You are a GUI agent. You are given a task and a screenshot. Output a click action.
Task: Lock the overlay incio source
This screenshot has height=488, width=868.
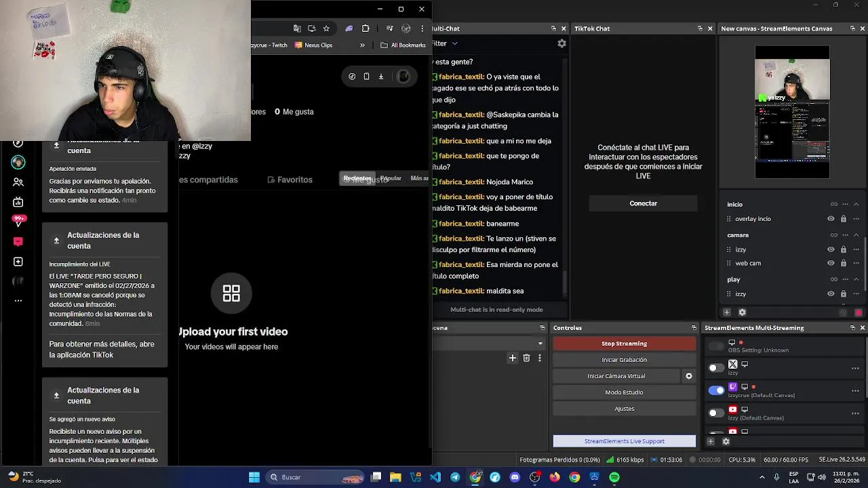point(844,219)
